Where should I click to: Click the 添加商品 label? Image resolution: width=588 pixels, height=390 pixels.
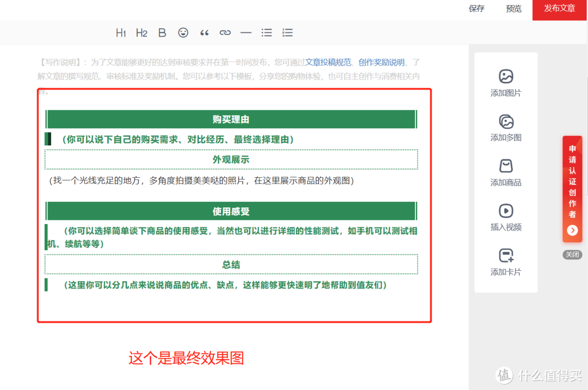506,182
